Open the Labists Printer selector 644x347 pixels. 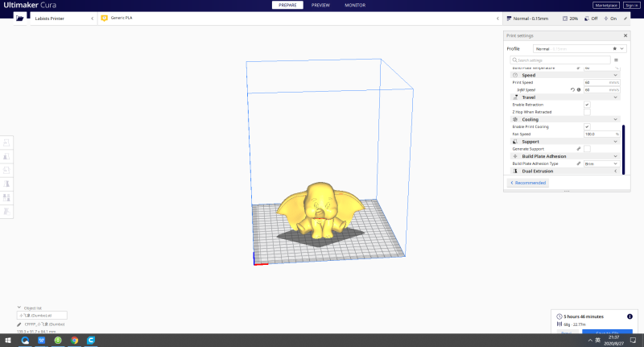tap(64, 19)
